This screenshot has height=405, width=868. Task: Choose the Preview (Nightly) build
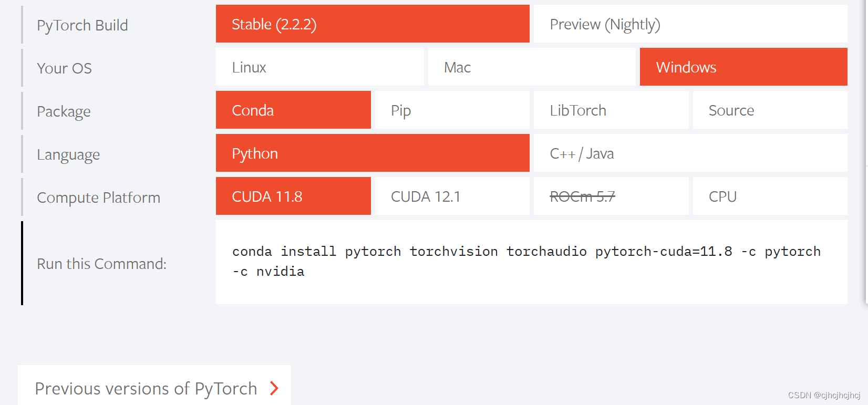click(690, 24)
